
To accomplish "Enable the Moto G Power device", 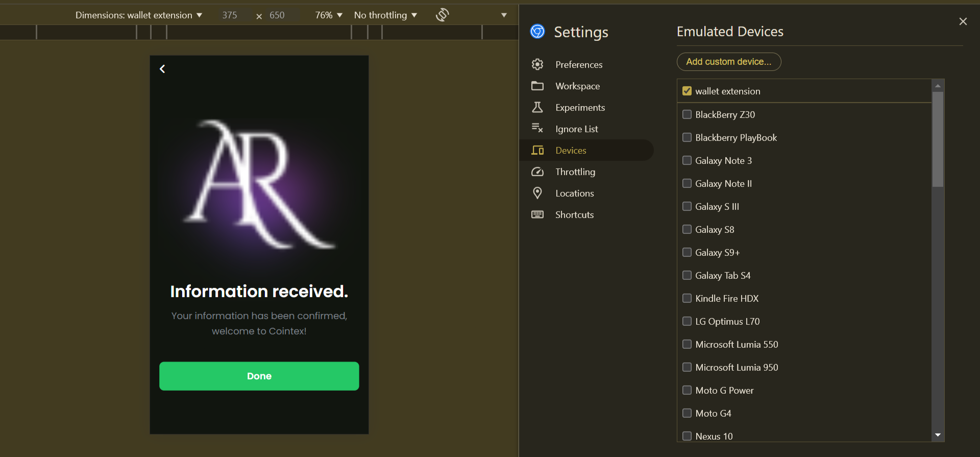I will pyautogui.click(x=687, y=390).
